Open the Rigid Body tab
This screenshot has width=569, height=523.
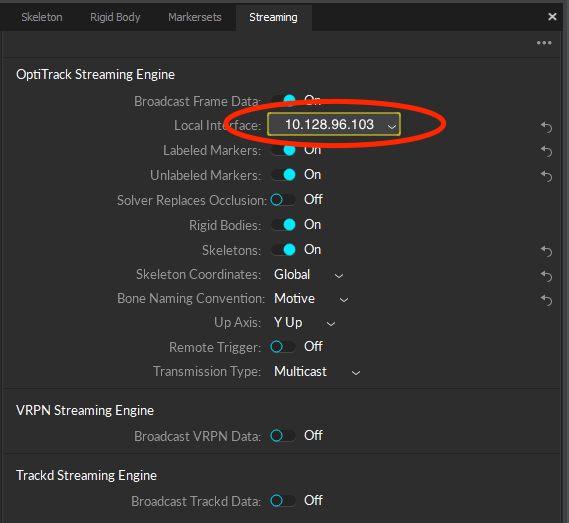click(115, 17)
